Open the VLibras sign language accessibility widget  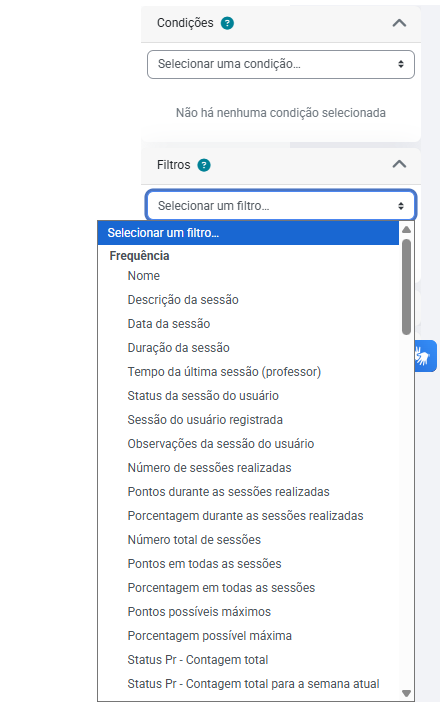[x=424, y=356]
